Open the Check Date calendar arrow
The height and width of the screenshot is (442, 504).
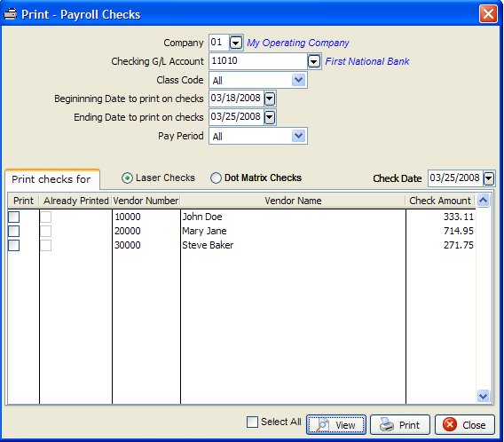point(489,178)
